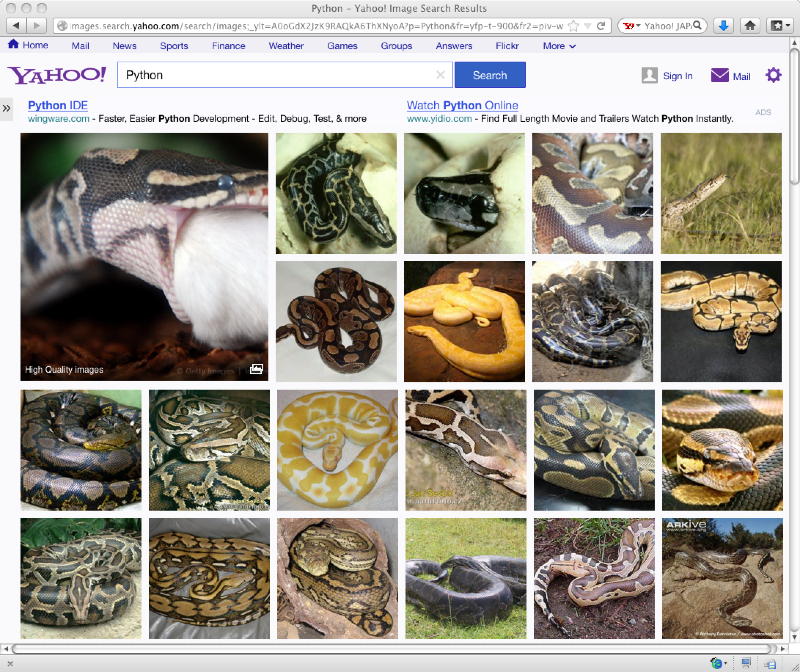Viewport: 800px width, 672px height.
Task: Click the printer-like icon in status bar
Action: click(770, 663)
